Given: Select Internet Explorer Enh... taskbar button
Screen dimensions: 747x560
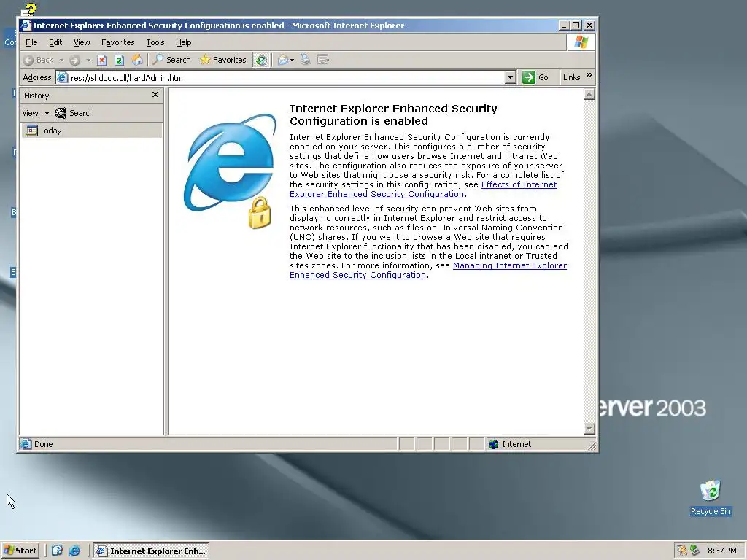Looking at the screenshot, I should (151, 551).
